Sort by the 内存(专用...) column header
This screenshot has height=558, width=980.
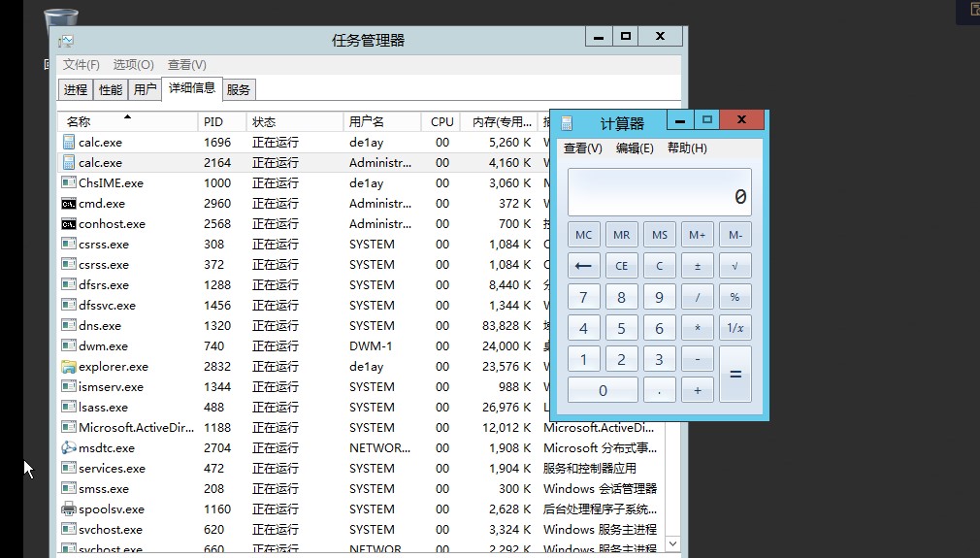[500, 121]
